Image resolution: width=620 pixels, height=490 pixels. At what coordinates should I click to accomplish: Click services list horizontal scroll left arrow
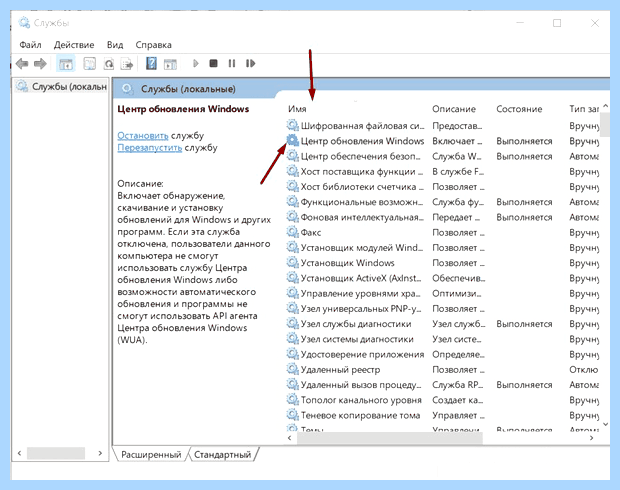289,437
